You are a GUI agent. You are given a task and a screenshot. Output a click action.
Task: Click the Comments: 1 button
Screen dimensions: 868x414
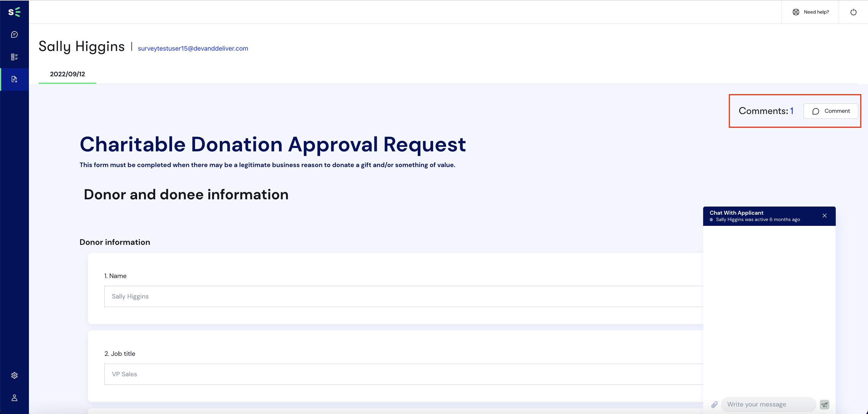pos(766,110)
